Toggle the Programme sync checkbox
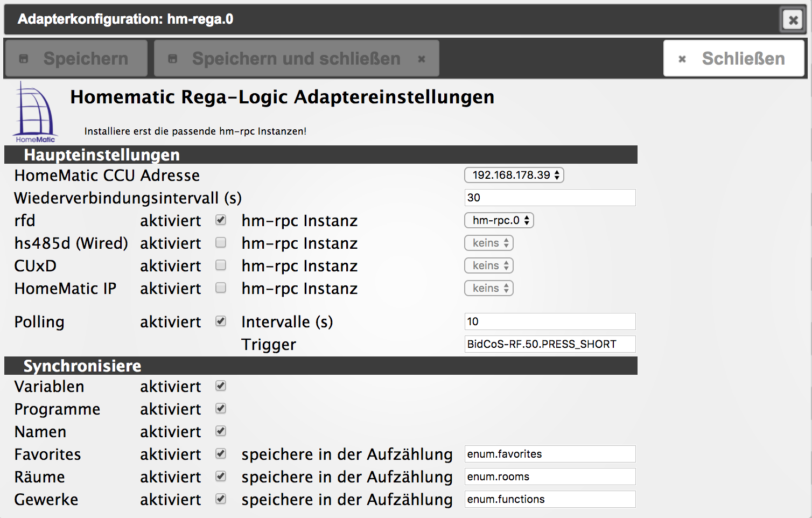812x518 pixels. tap(221, 408)
